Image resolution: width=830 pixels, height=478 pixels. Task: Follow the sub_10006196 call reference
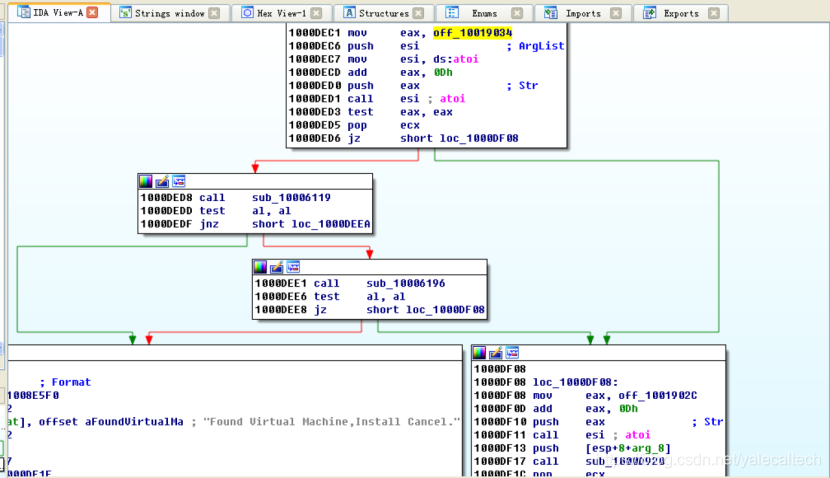405,283
